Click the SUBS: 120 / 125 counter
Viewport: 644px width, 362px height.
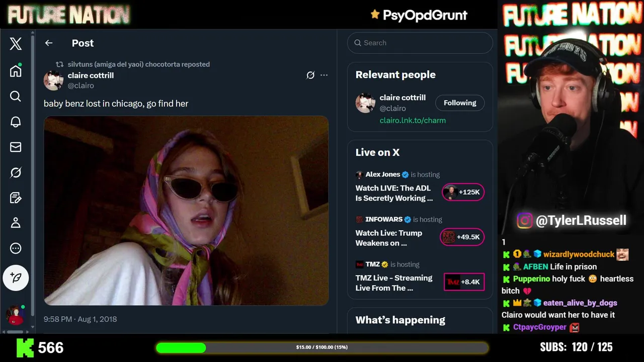coord(576,347)
